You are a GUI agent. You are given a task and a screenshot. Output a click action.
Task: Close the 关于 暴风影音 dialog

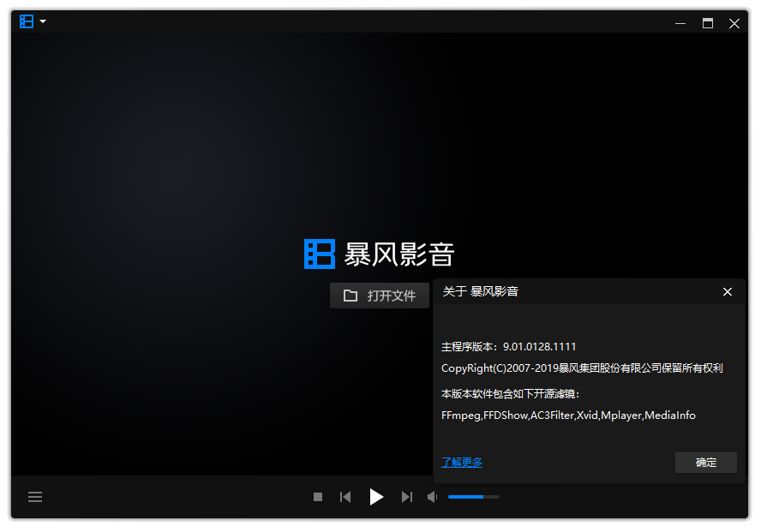coord(728,291)
